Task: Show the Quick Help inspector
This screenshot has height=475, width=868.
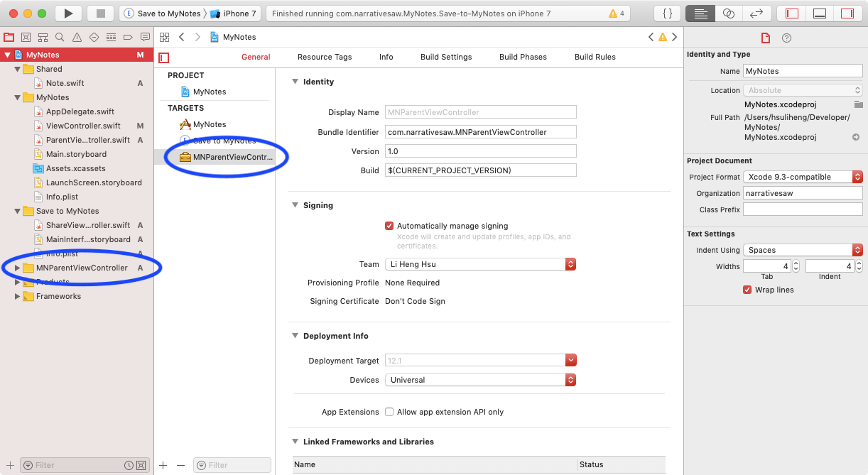Action: tap(786, 38)
